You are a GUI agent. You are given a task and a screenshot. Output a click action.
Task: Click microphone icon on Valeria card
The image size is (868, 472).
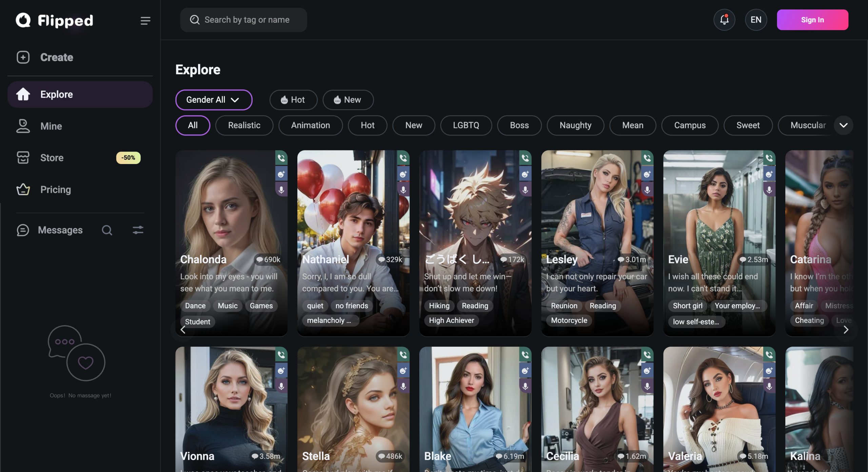click(x=769, y=386)
